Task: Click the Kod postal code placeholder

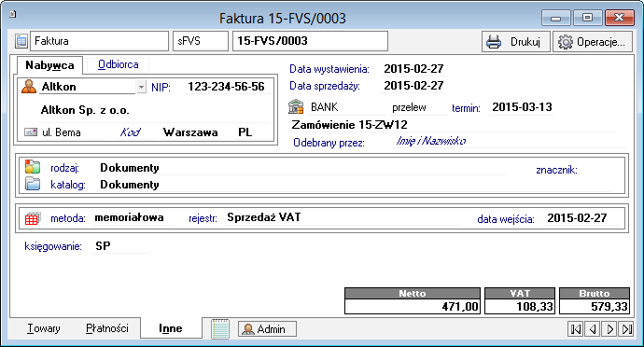Action: click(130, 132)
